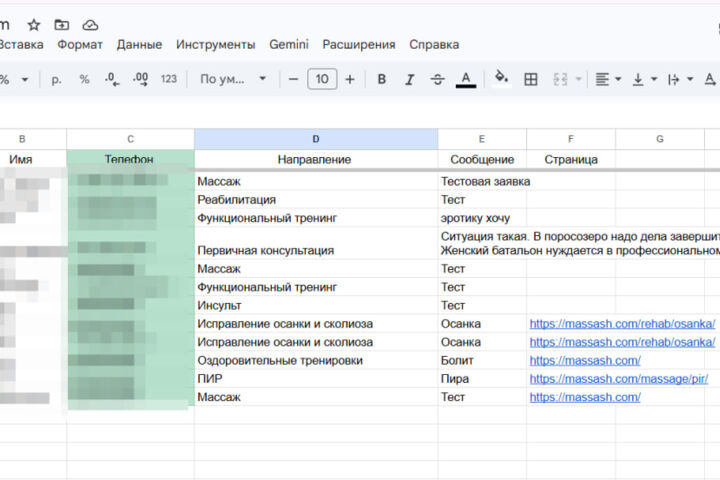
Task: Select the Болит cell
Action: (482, 361)
